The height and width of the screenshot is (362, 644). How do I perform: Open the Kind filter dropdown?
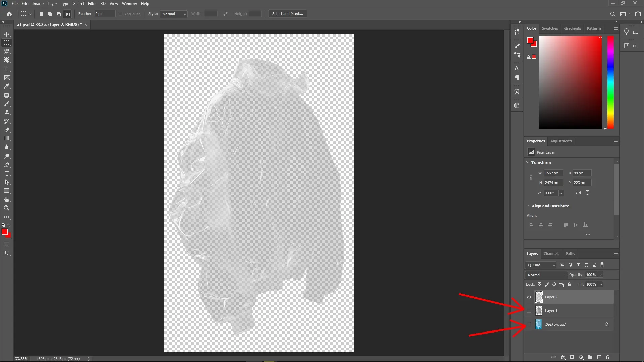[x=541, y=265]
